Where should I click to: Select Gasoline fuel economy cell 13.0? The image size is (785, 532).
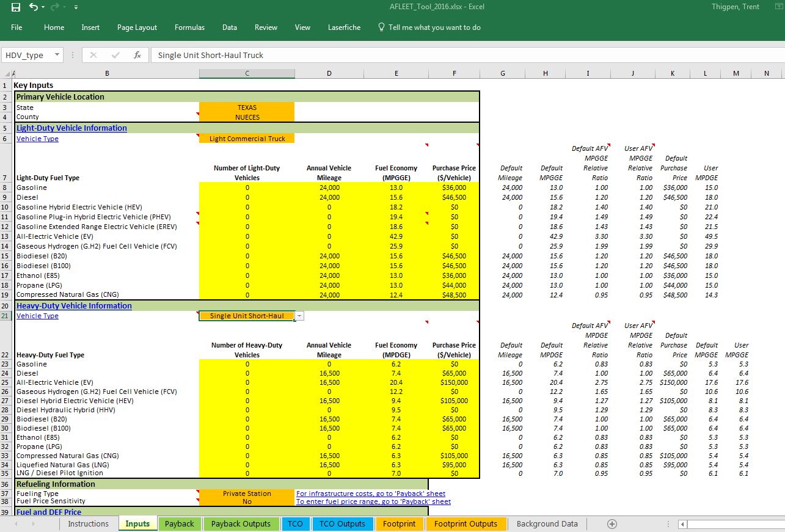click(396, 188)
